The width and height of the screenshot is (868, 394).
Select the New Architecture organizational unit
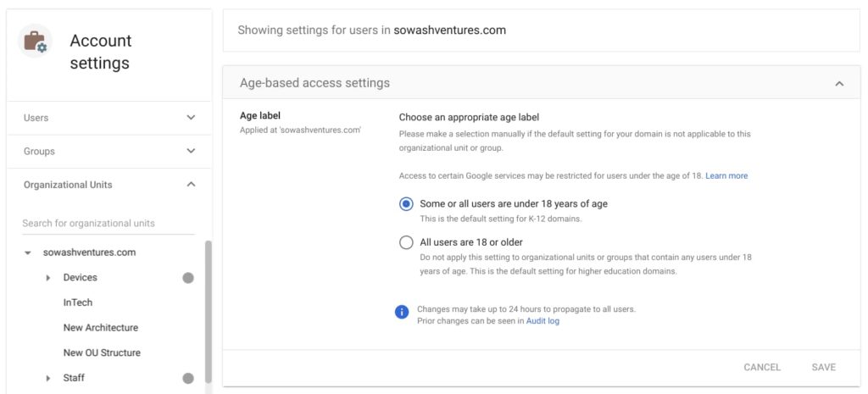101,328
